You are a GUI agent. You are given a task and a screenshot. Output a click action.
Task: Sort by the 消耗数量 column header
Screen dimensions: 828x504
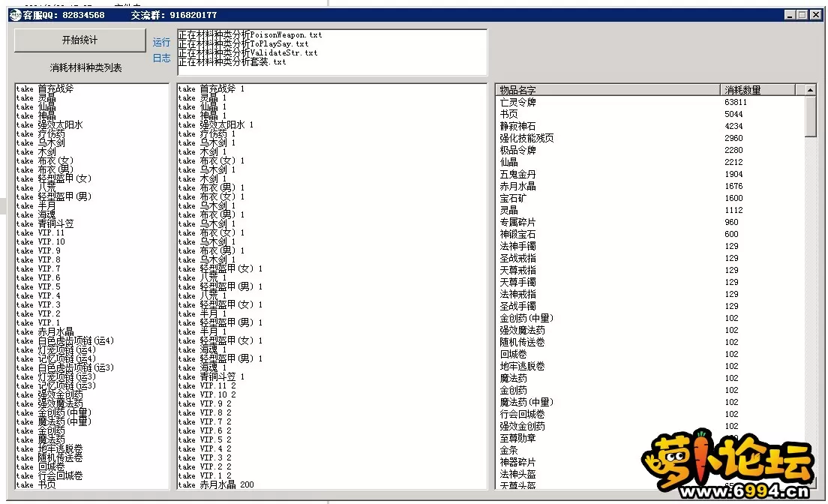(757, 90)
